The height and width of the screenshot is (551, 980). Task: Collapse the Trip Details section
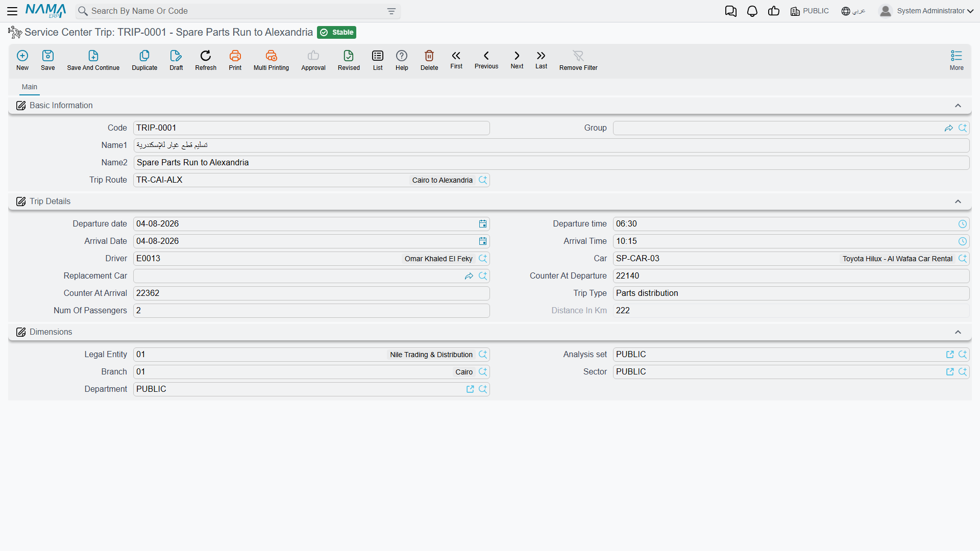point(958,202)
